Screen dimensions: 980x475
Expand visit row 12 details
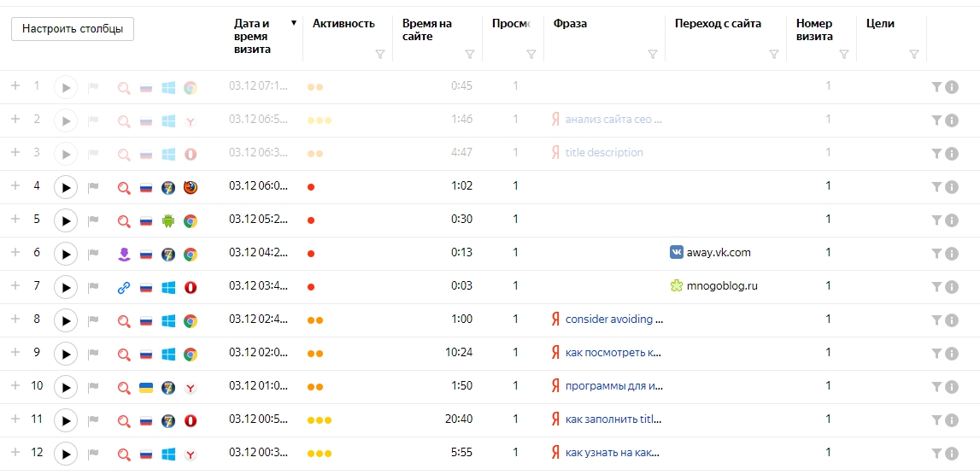point(15,453)
